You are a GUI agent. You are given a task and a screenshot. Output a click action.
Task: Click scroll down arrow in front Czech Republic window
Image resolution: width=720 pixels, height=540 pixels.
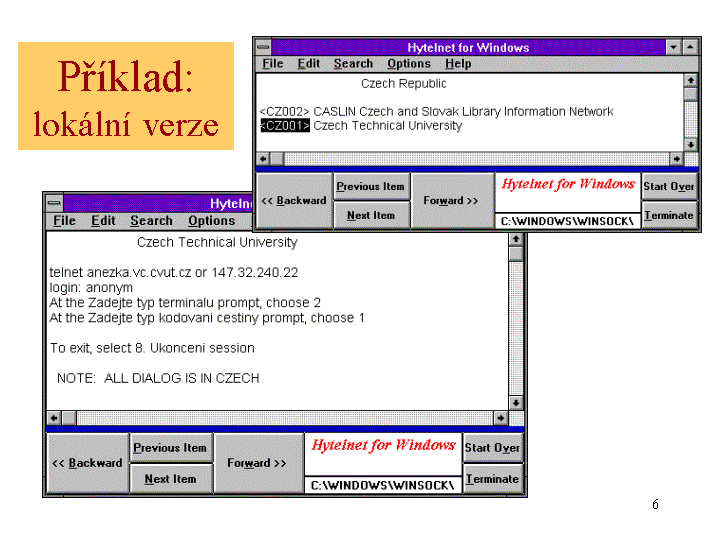(x=691, y=145)
